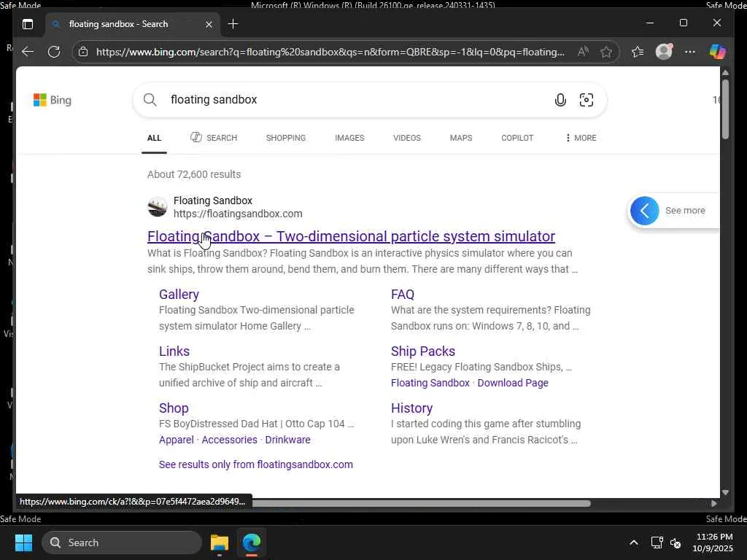The height and width of the screenshot is (560, 747).
Task: Click the scroll down arrow
Action: click(725, 492)
